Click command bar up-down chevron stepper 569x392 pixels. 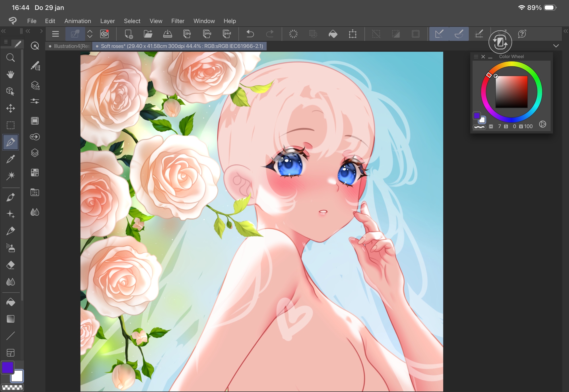pos(90,34)
